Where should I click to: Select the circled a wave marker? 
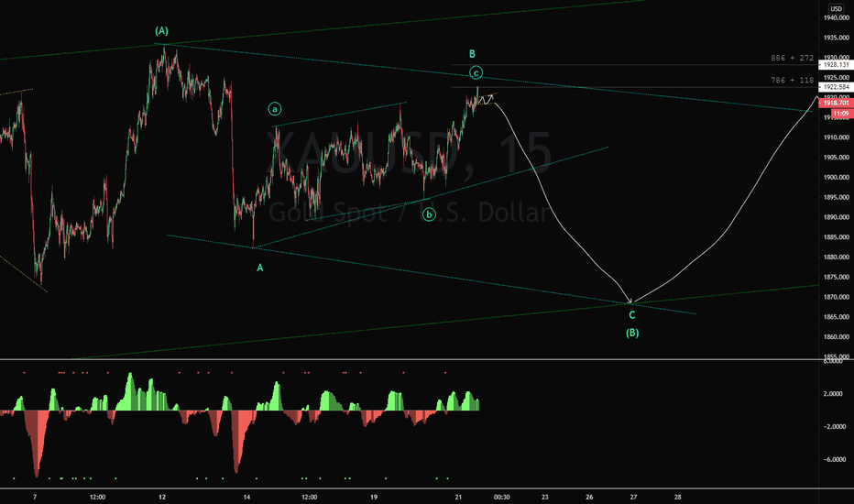tap(275, 109)
